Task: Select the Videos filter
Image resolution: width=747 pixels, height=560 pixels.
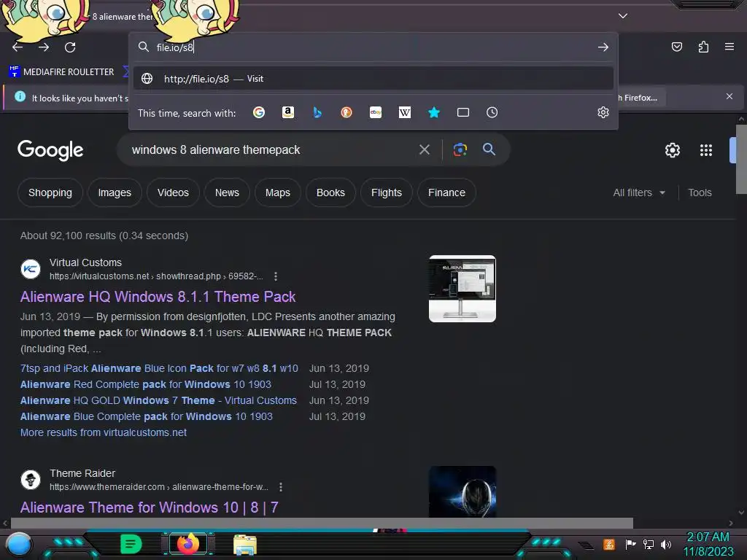Action: click(173, 192)
